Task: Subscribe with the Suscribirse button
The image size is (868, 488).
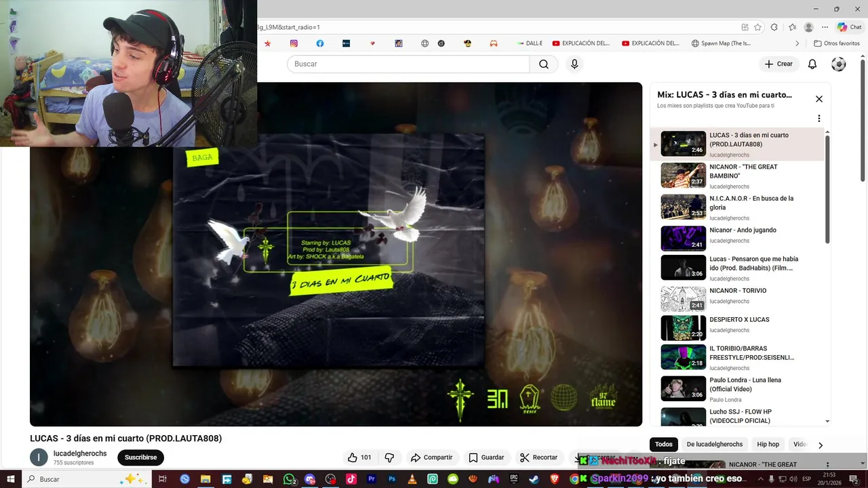Action: click(x=140, y=457)
